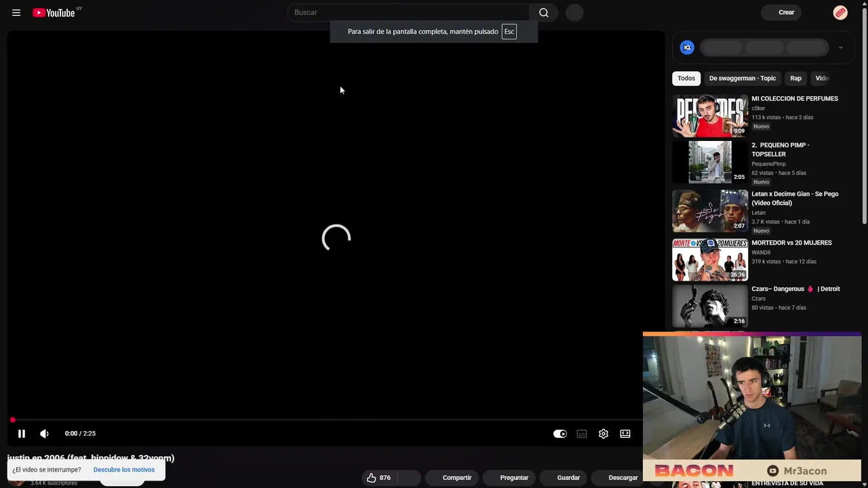The height and width of the screenshot is (488, 868).
Task: Click the 0:00 / 2:25 time display
Action: click(x=80, y=434)
